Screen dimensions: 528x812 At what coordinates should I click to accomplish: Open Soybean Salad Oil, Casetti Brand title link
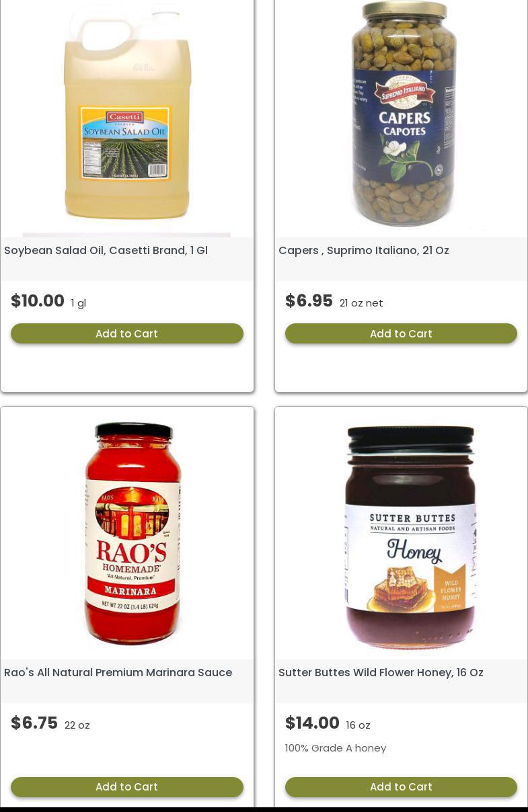(106, 250)
